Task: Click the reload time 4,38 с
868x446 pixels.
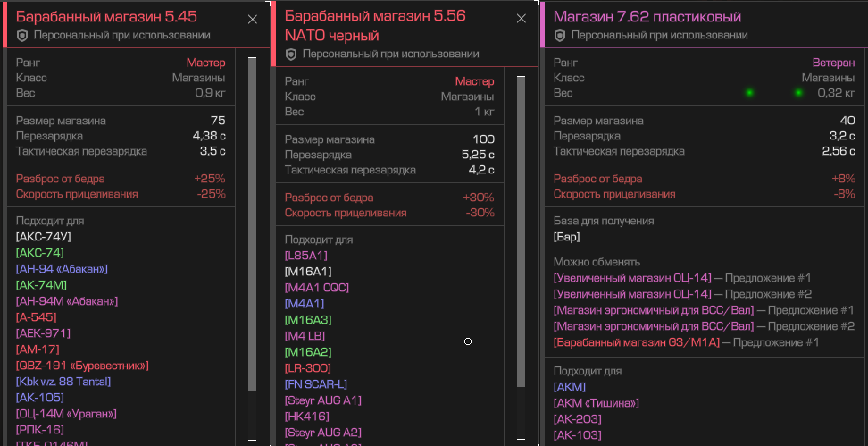Action: click(x=209, y=136)
